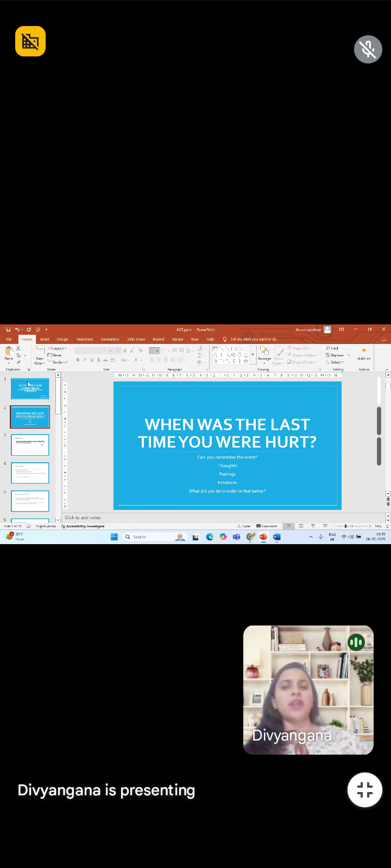Click the Windows Start button
This screenshot has width=391, height=868.
tap(114, 537)
